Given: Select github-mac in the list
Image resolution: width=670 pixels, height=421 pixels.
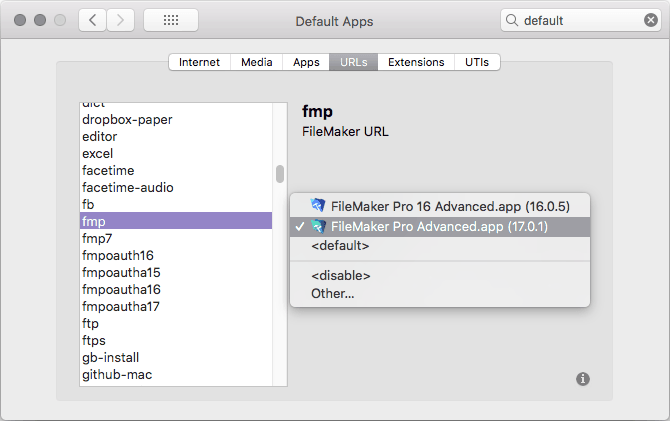Looking at the screenshot, I should (176, 374).
